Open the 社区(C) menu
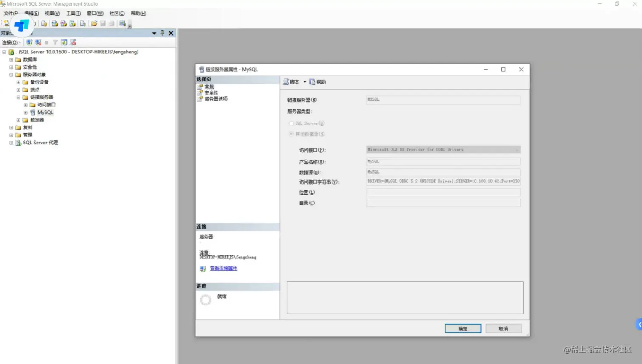Screen dimensions: 642x364 point(117,14)
